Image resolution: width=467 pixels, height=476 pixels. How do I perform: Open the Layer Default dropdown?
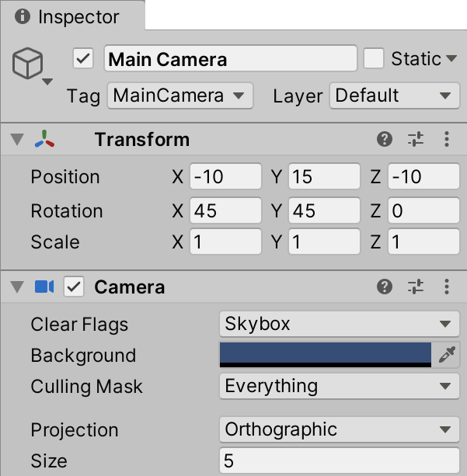tap(392, 96)
